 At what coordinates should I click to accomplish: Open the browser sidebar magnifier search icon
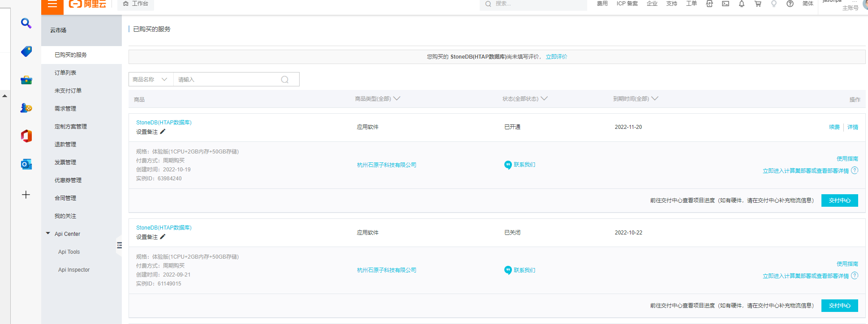(26, 23)
